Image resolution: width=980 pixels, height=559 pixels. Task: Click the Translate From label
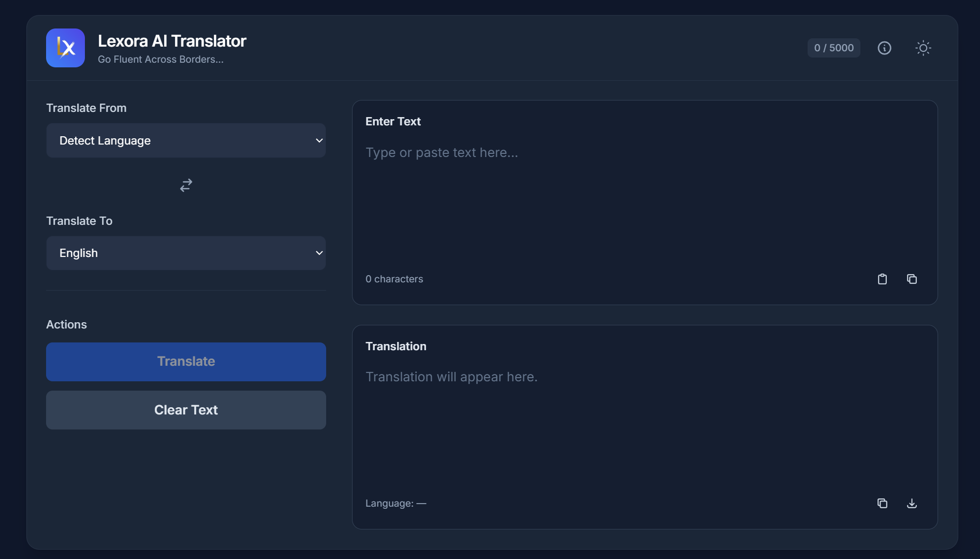point(86,108)
